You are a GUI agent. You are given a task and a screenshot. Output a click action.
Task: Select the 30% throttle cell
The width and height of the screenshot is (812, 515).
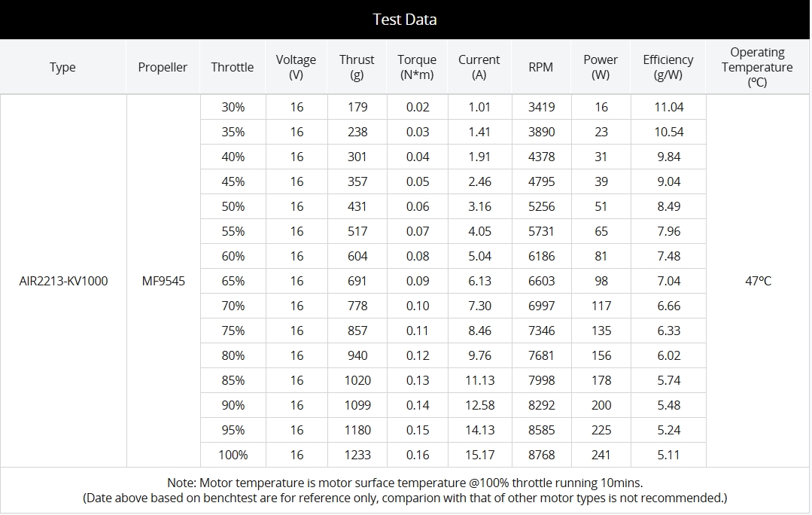(233, 107)
